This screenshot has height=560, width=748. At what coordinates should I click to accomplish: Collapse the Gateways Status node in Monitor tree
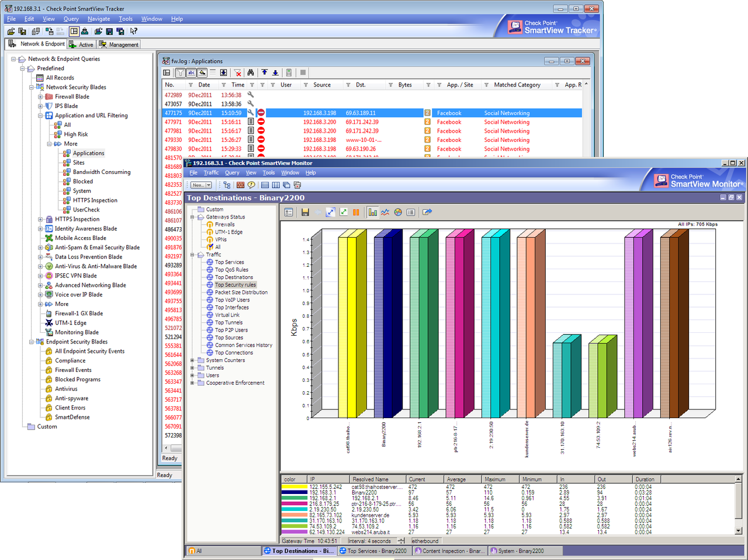tap(192, 217)
